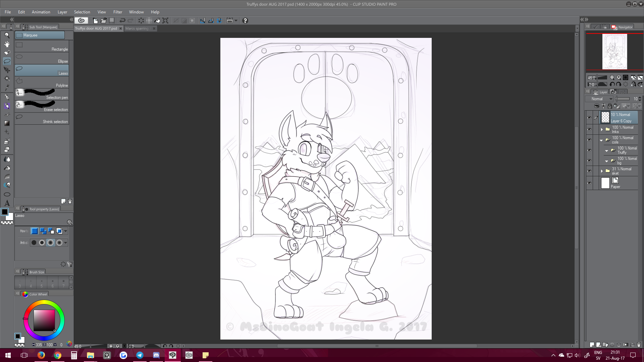Select the Eyedropper tool
Image resolution: width=644 pixels, height=362 pixels.
7,87
